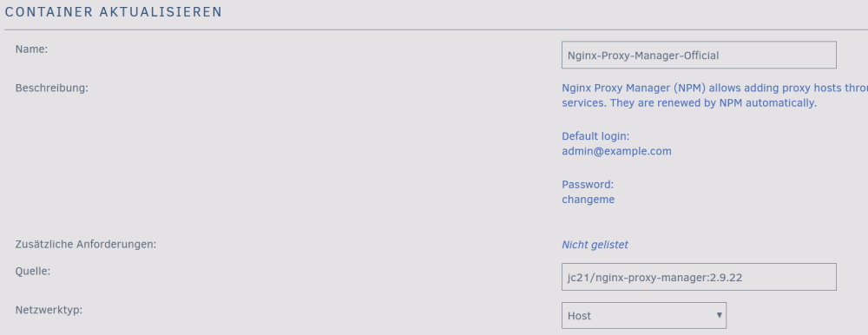
Task: Click the 'Beschreibung:' label
Action: click(x=51, y=88)
